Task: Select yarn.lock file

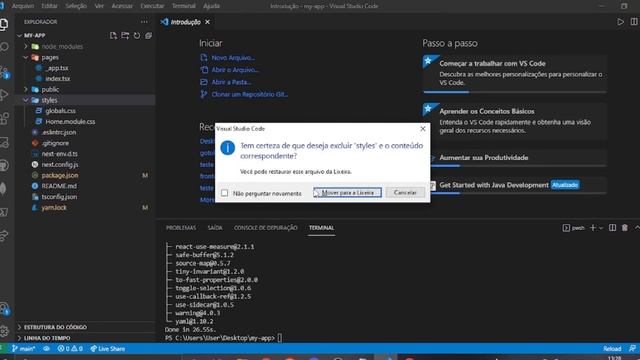Action: click(54, 207)
